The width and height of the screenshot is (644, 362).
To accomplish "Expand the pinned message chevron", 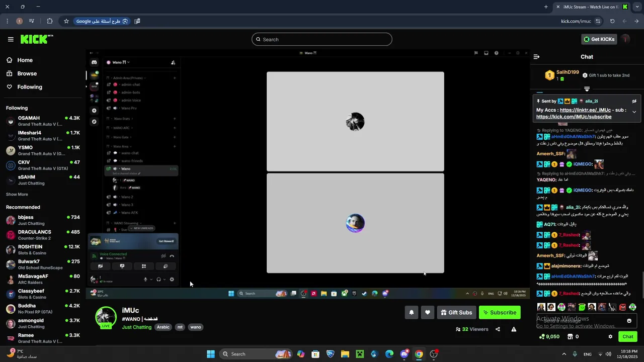I will click(634, 112).
